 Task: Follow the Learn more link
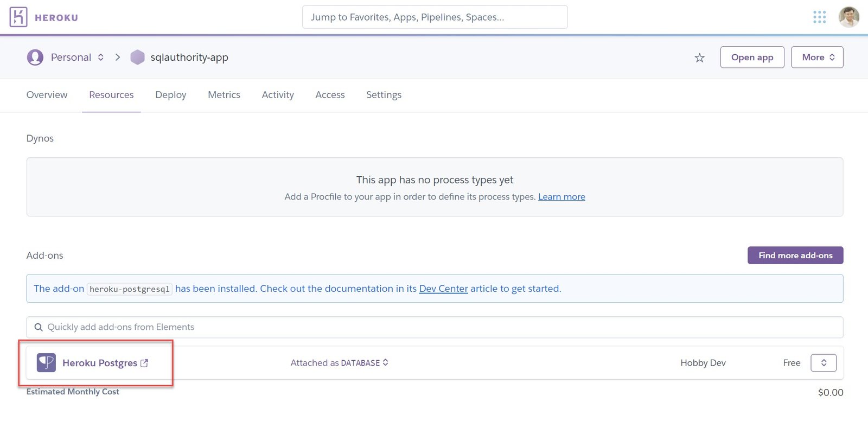tap(561, 197)
